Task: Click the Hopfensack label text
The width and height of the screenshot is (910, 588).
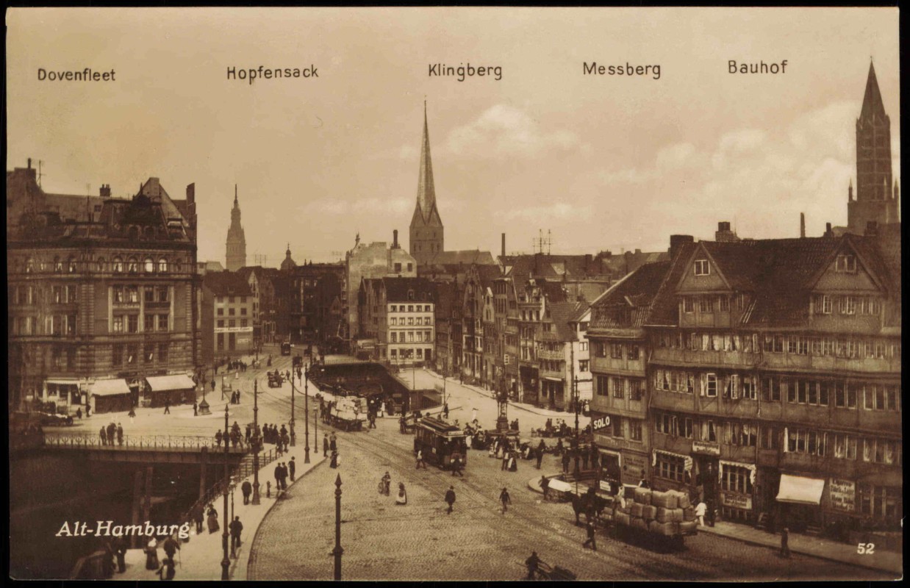Action: [x=273, y=73]
